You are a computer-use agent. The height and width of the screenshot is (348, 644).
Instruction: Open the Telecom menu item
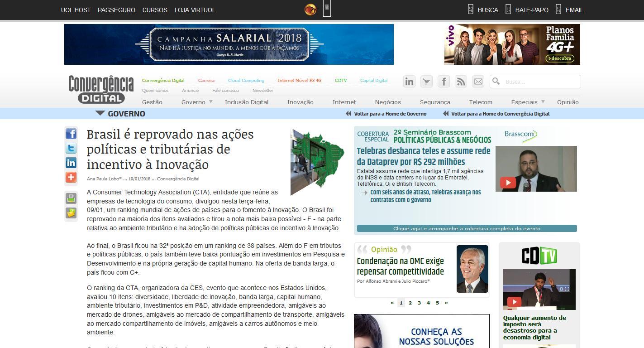(481, 102)
